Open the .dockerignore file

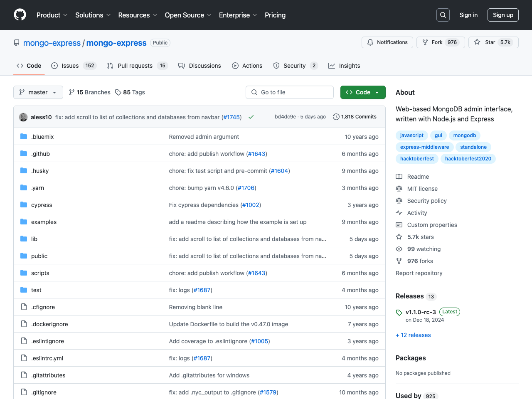49,324
